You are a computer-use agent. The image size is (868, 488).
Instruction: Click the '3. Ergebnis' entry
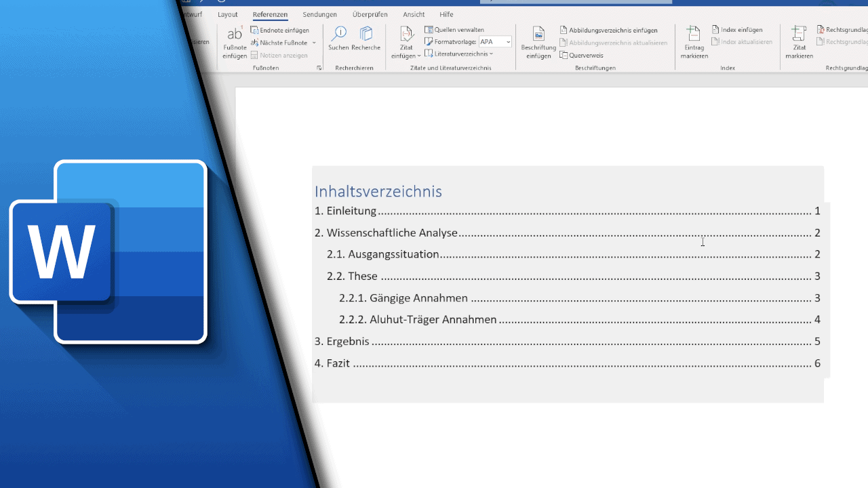coord(568,342)
